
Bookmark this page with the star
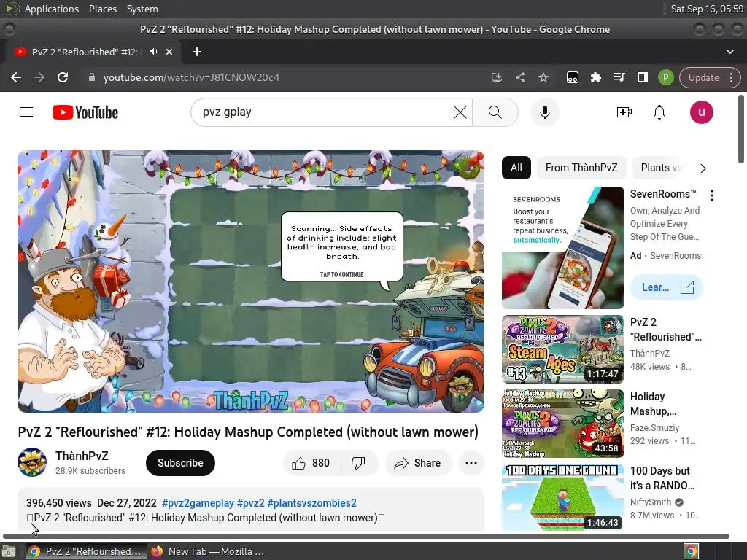(543, 77)
